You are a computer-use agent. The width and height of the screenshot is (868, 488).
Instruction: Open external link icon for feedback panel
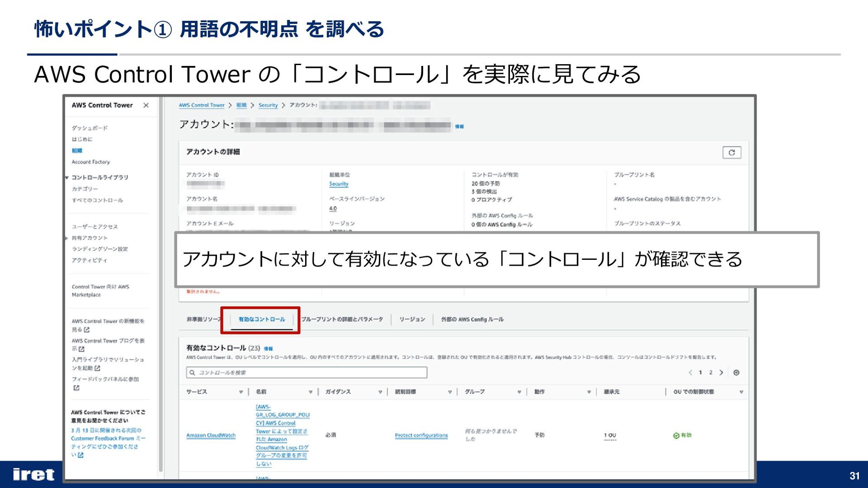pyautogui.click(x=76, y=388)
